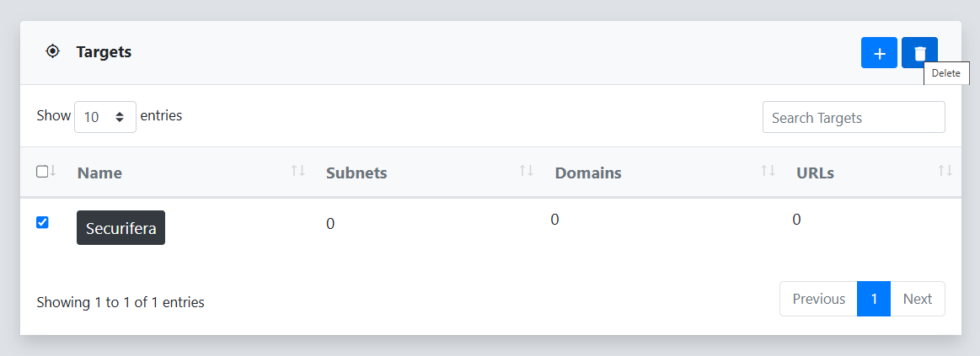Screen dimensions: 980x356
Task: Click the sort arrows in Name column
Action: (x=297, y=171)
